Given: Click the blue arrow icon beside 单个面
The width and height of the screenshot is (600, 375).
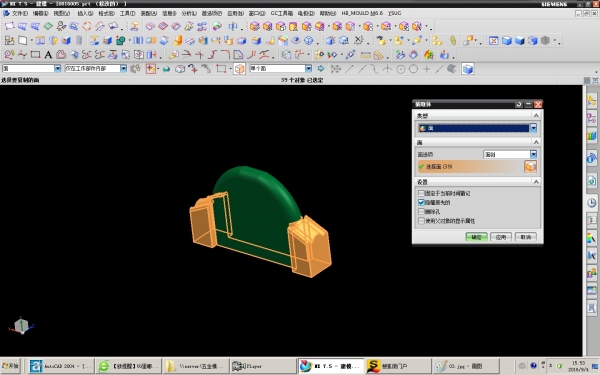Looking at the screenshot, I should tap(321, 68).
